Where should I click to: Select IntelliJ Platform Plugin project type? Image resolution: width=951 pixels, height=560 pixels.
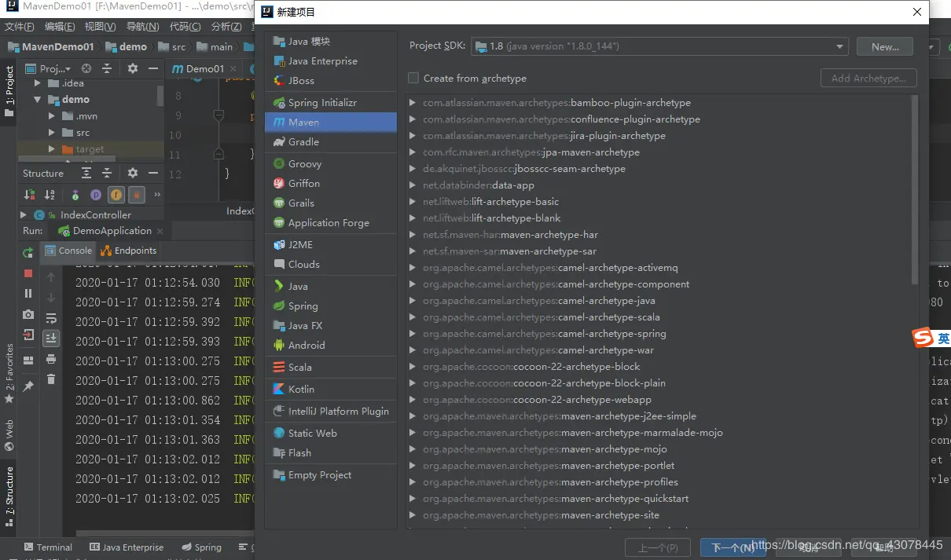[x=331, y=412]
